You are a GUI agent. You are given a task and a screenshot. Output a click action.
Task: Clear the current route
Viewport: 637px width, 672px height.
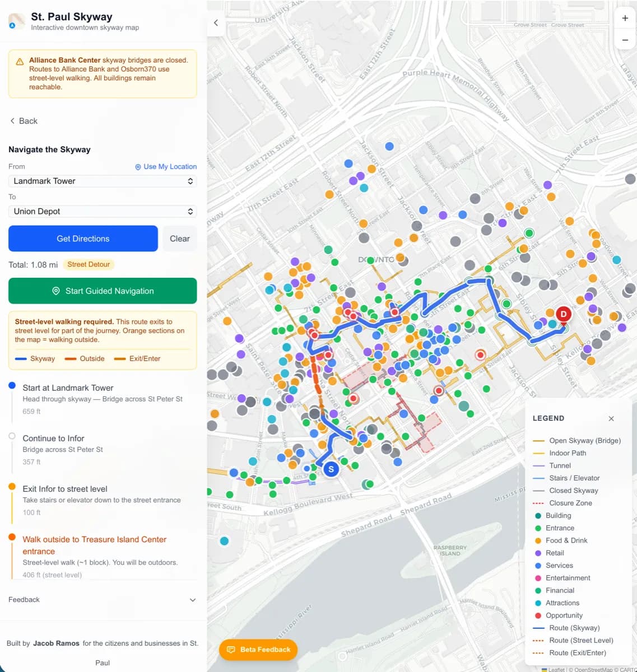click(179, 239)
